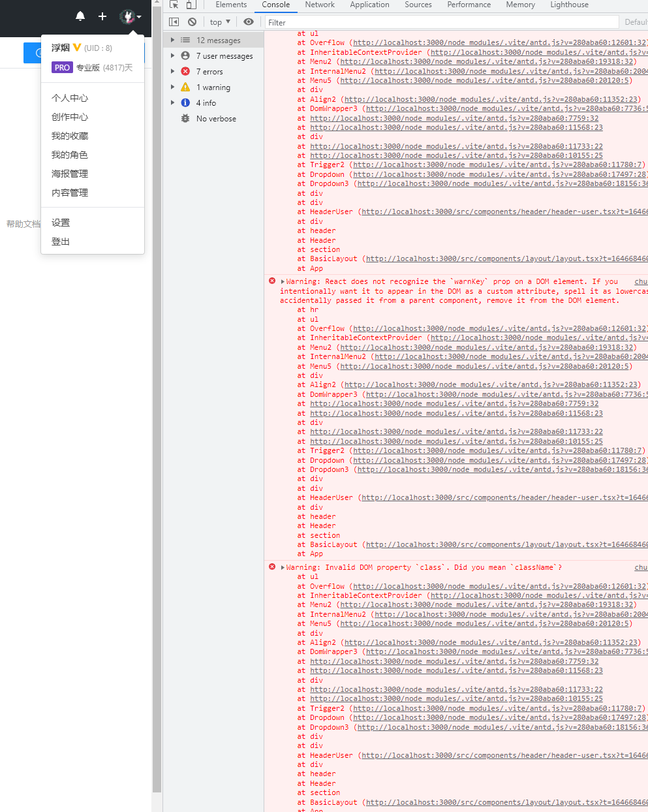648x812 pixels.
Task: Open the Lighthouse panel
Action: pyautogui.click(x=569, y=5)
